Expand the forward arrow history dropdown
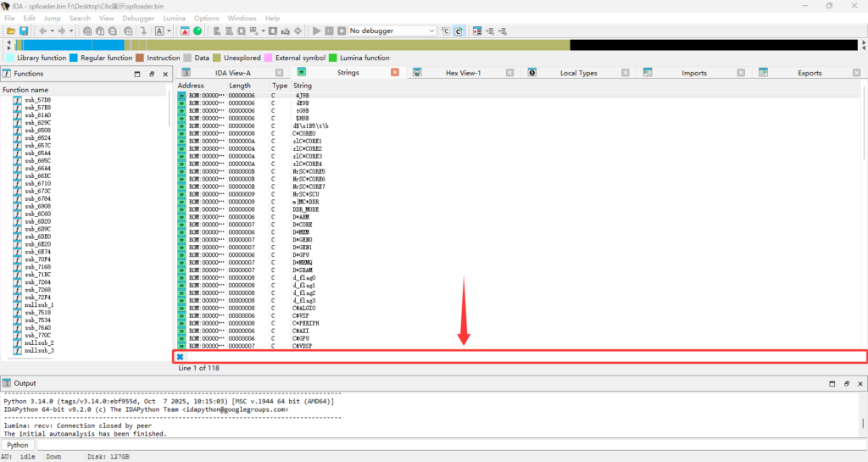The height and width of the screenshot is (462, 868). click(x=72, y=31)
